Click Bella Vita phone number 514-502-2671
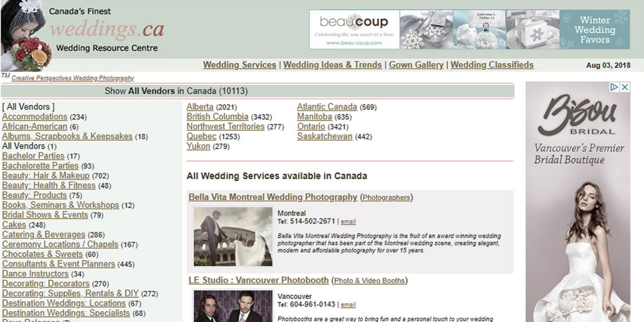644x322 pixels. tap(312, 222)
